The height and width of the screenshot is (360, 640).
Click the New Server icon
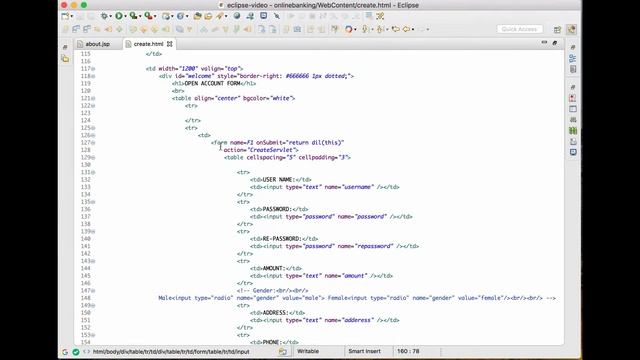coord(166,16)
